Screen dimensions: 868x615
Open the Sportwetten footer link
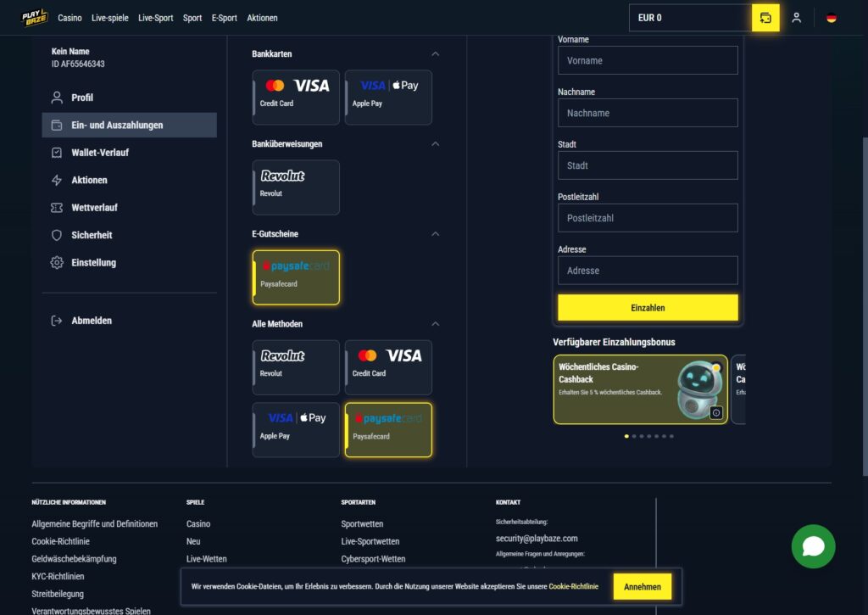(x=362, y=523)
